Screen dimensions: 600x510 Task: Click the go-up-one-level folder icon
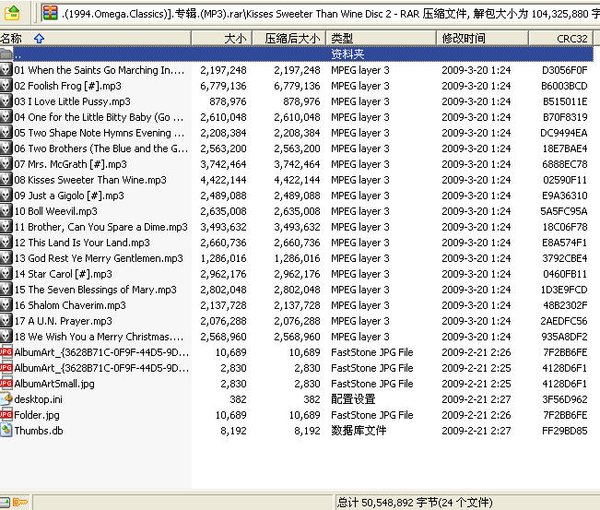coord(12,13)
